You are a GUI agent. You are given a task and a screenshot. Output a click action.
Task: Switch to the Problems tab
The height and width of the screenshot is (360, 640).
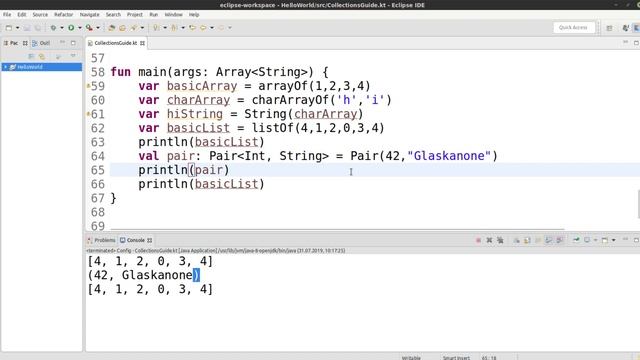click(x=101, y=240)
